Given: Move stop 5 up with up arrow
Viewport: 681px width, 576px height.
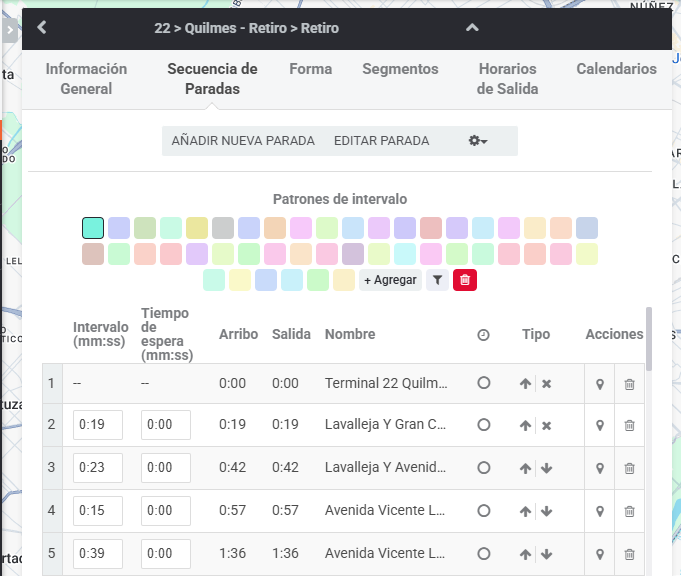Looking at the screenshot, I should click(x=526, y=554).
